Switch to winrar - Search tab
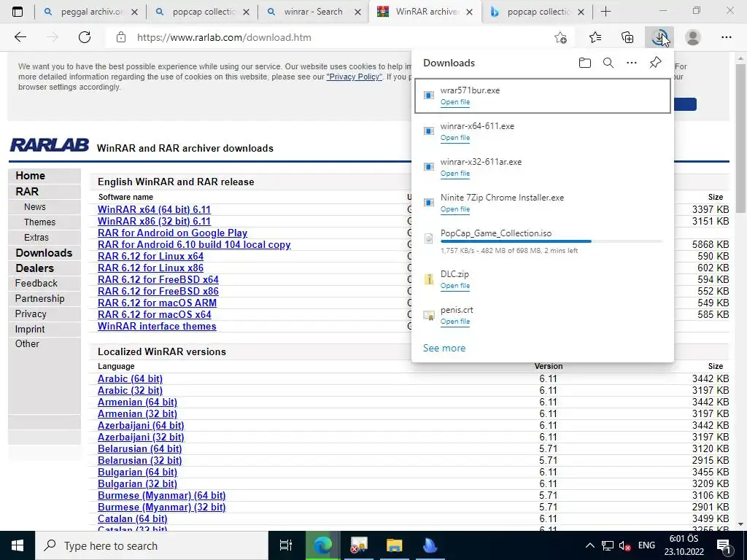This screenshot has width=747, height=560. pos(314,12)
